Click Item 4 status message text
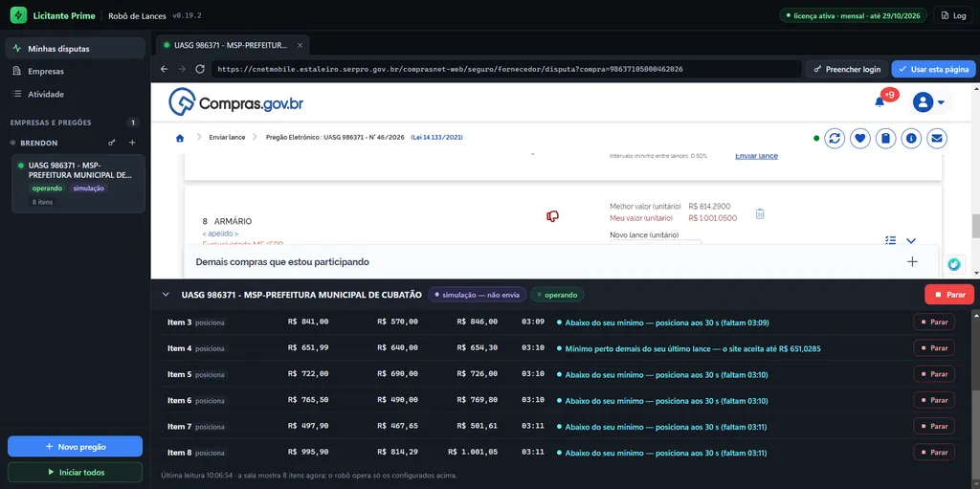 click(x=693, y=348)
